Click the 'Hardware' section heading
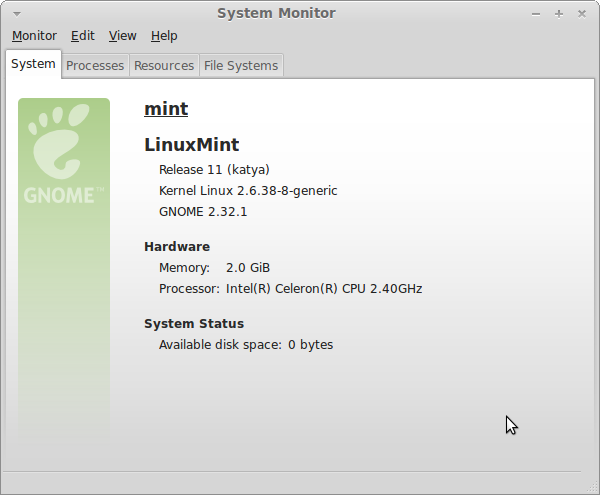 (x=177, y=247)
